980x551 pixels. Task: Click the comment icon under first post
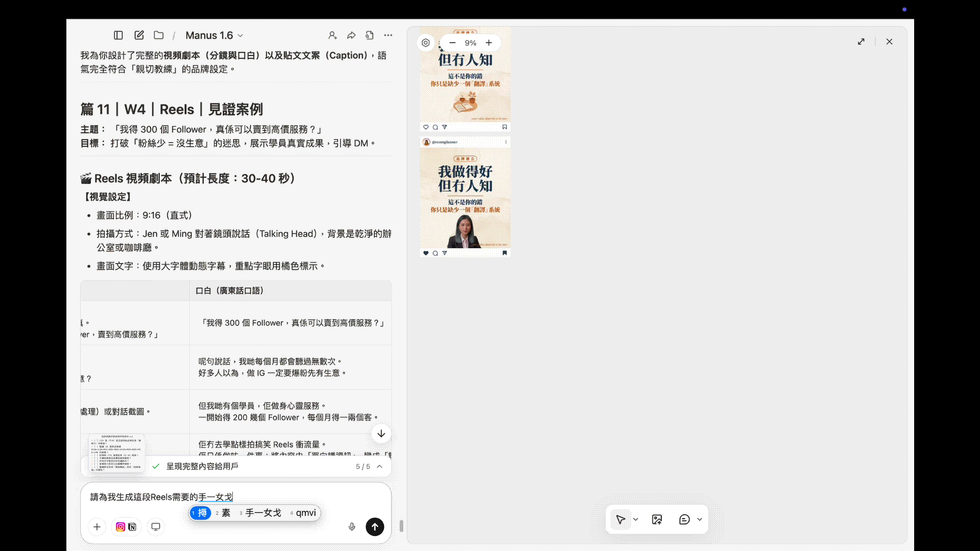[x=435, y=127]
